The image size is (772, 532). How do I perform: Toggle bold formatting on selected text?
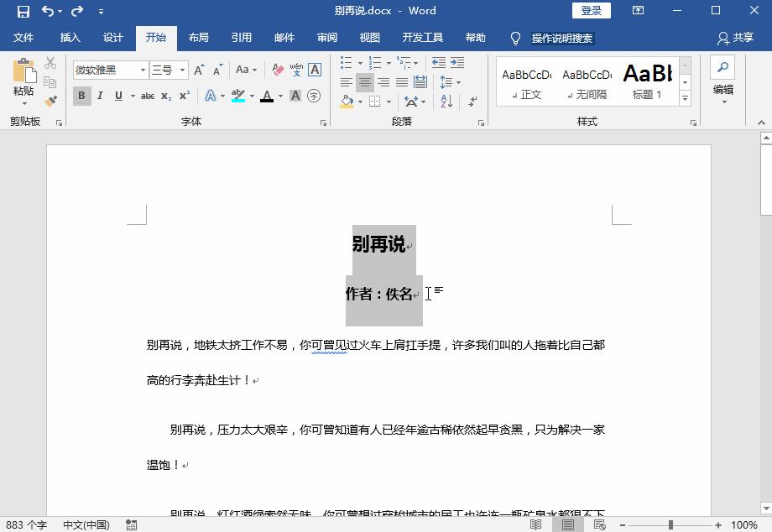(x=81, y=96)
